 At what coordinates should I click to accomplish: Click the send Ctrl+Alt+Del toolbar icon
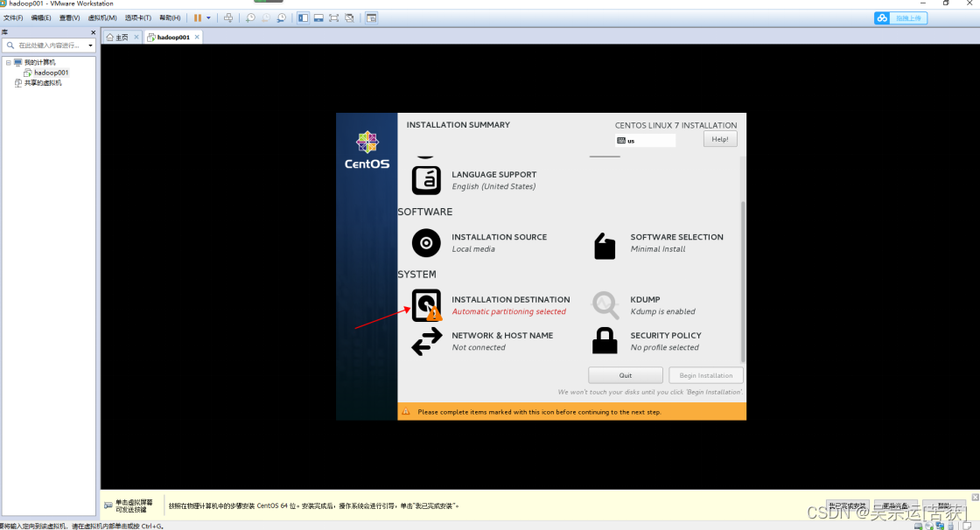[228, 18]
